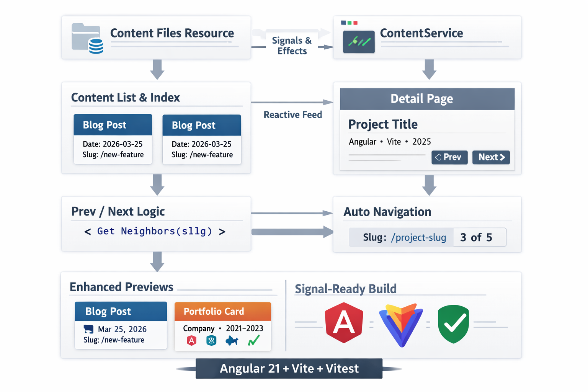Select the Detail Page header bar

tap(427, 99)
